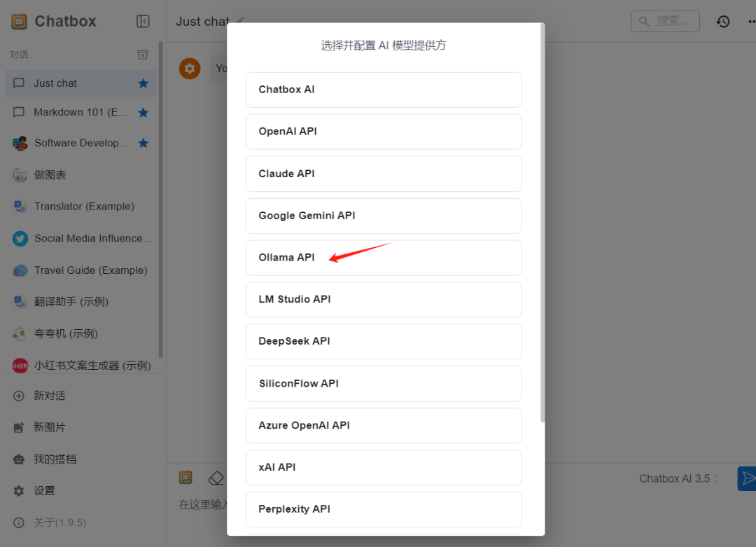Click the 我的搭档 robot icon
This screenshot has width=756, height=547.
click(19, 459)
